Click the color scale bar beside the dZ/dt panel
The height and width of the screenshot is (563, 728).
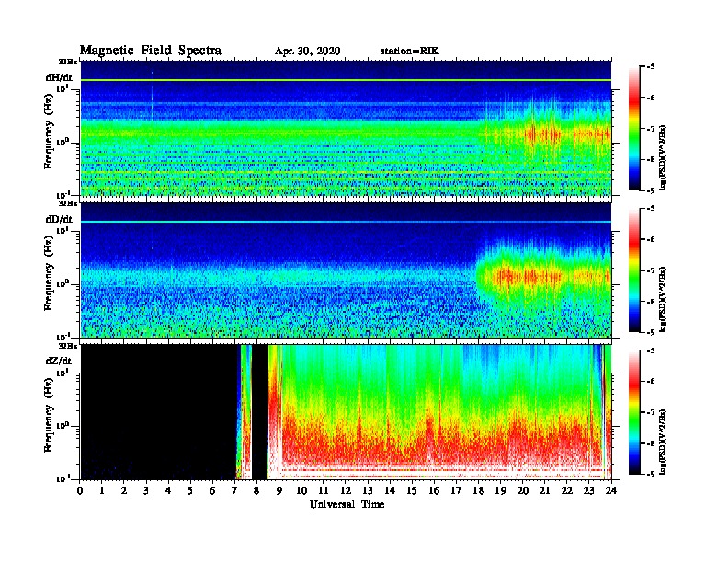(x=633, y=412)
